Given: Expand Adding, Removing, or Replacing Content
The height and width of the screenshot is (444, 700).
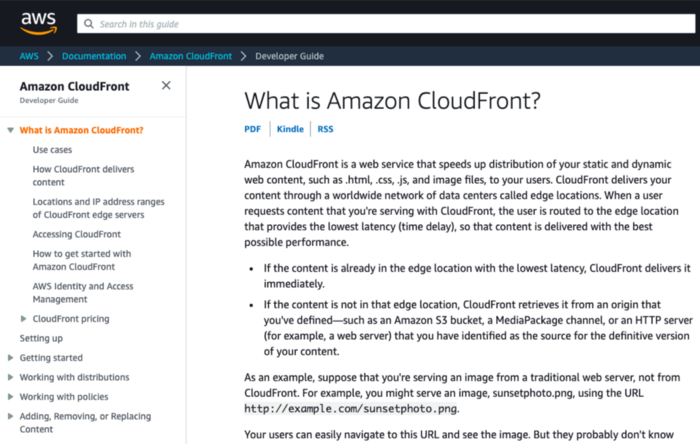Looking at the screenshot, I should tap(10, 416).
